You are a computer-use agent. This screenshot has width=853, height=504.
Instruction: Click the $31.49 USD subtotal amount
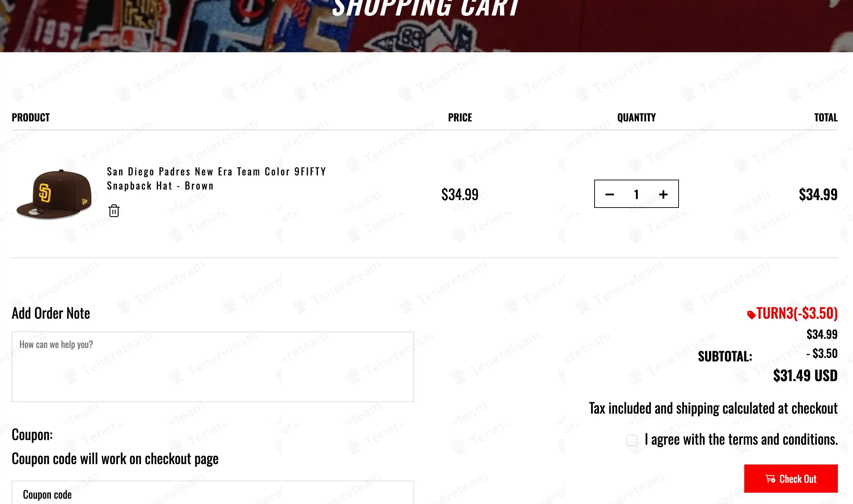tap(805, 376)
